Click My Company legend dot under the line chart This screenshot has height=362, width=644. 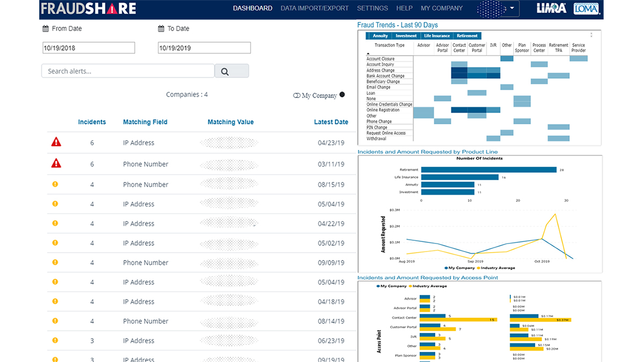446,268
